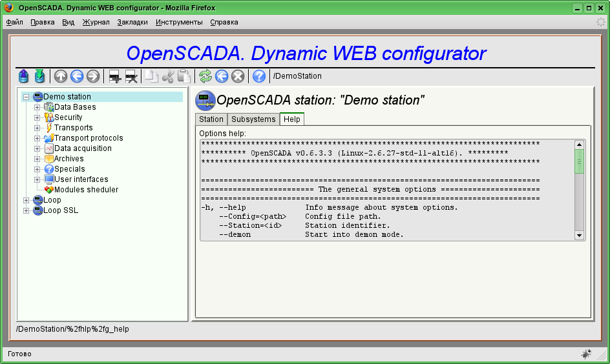Click the grey Forward arrow icon
The height and width of the screenshot is (364, 610).
(x=93, y=76)
